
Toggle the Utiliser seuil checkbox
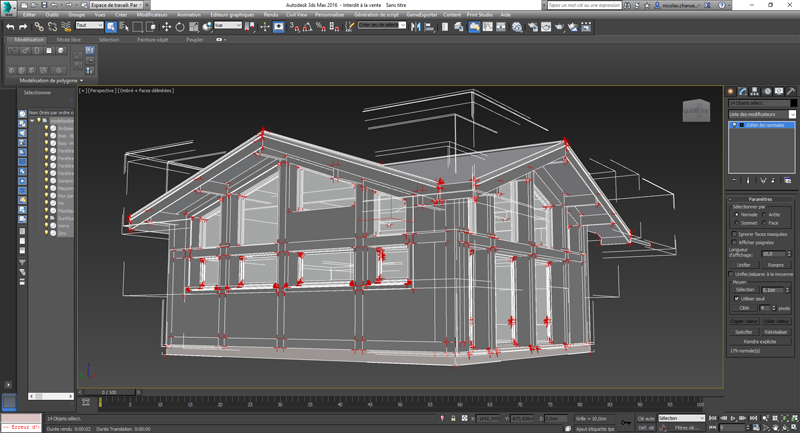pos(736,298)
